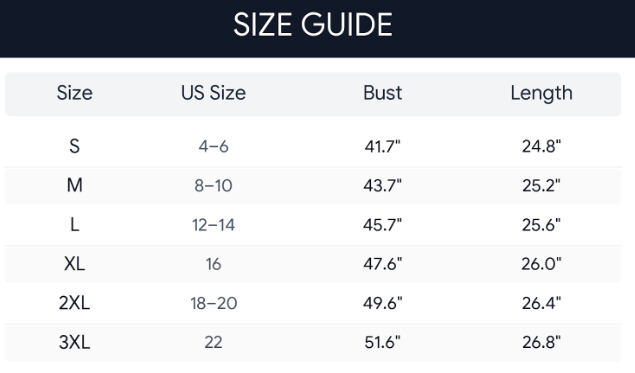Select the S size row label

pos(75,146)
